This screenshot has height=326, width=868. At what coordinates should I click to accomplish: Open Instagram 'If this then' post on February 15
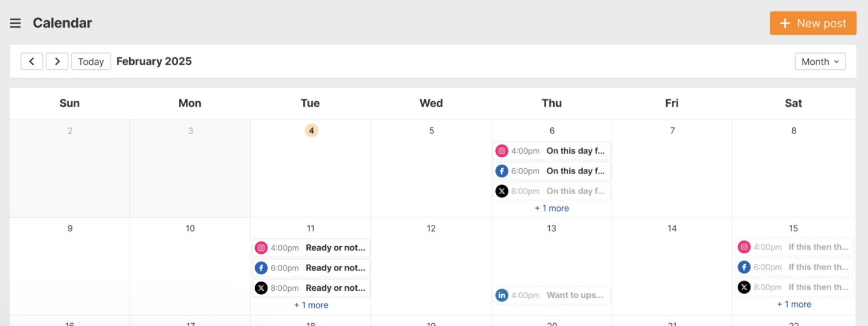coord(794,247)
